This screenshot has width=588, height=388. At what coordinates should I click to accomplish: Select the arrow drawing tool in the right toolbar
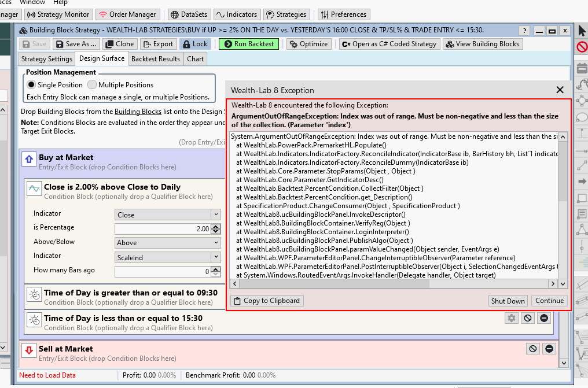pos(582,182)
